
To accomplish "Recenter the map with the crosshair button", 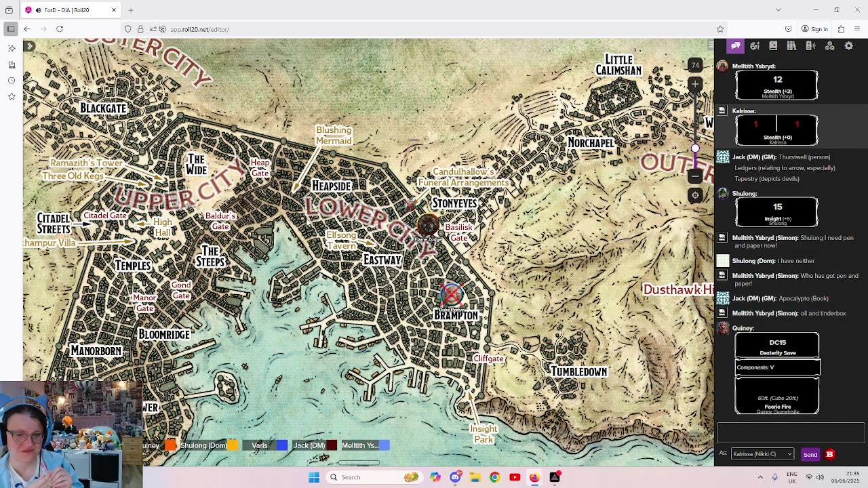I will pos(695,195).
